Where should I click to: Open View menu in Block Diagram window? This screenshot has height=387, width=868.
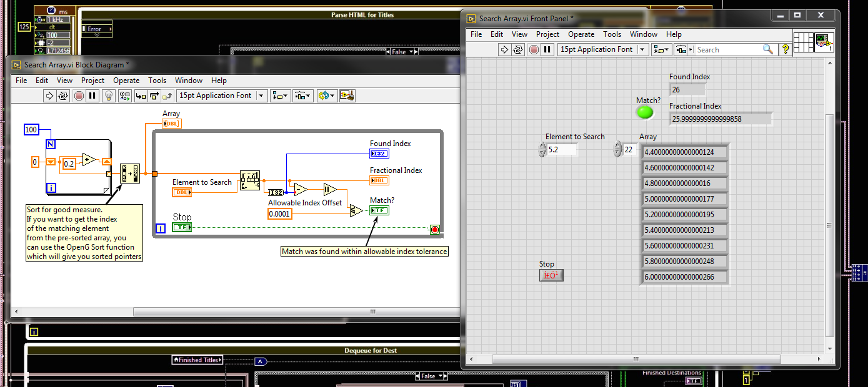[65, 81]
